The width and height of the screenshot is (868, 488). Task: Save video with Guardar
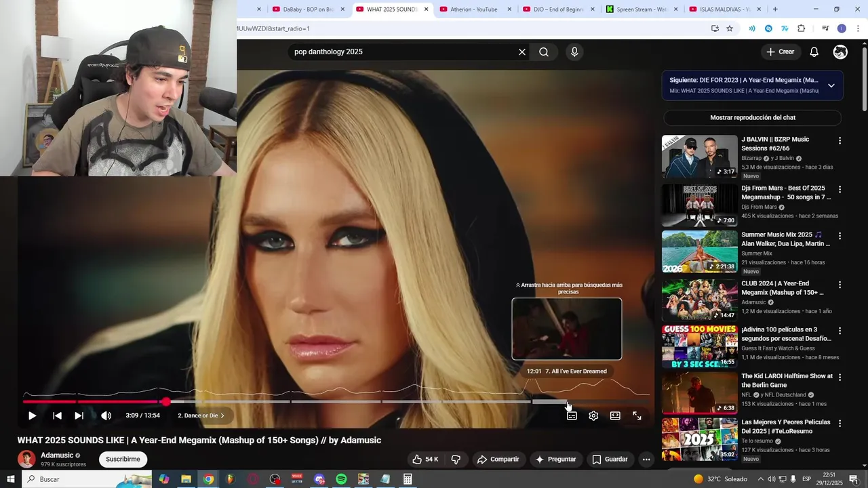click(610, 459)
